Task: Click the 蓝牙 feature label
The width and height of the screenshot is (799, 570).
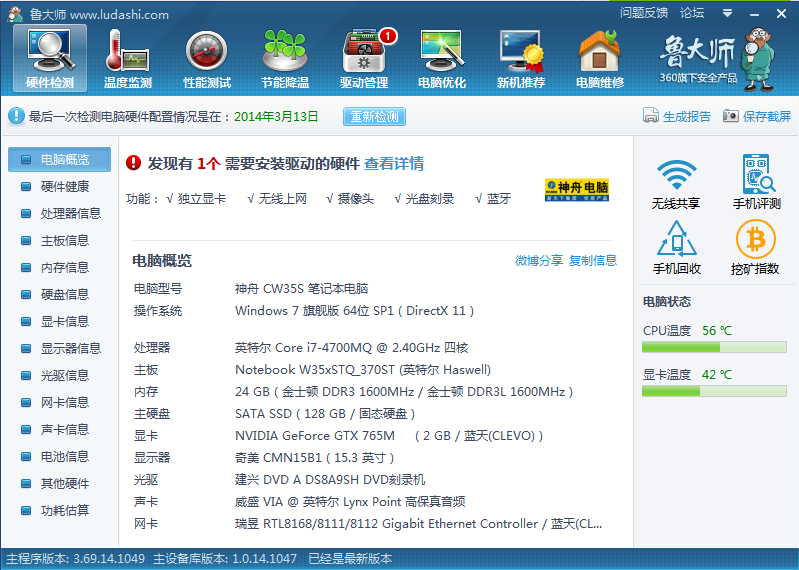Action: (x=498, y=199)
